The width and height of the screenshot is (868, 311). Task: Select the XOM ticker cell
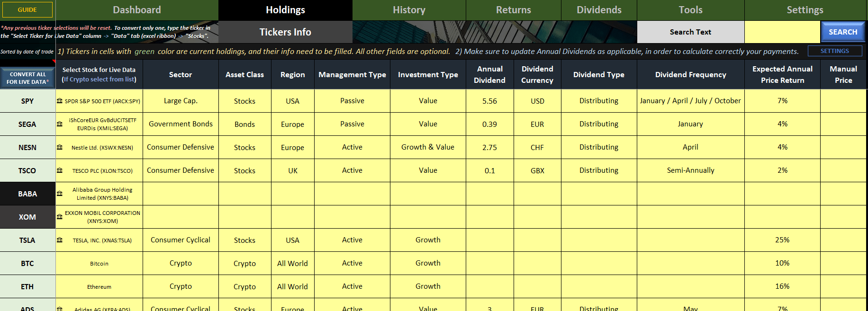[x=27, y=217]
